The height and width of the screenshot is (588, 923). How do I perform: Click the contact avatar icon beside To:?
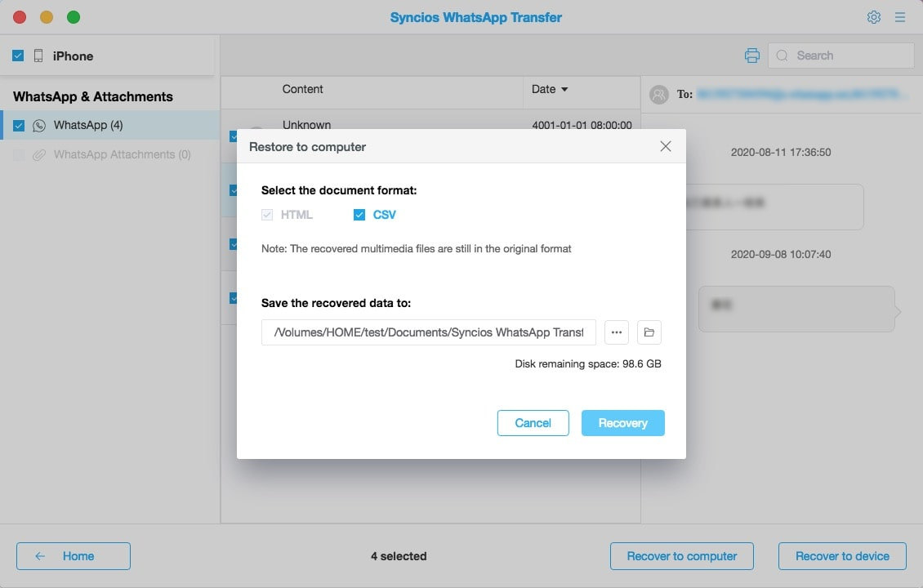pyautogui.click(x=658, y=94)
